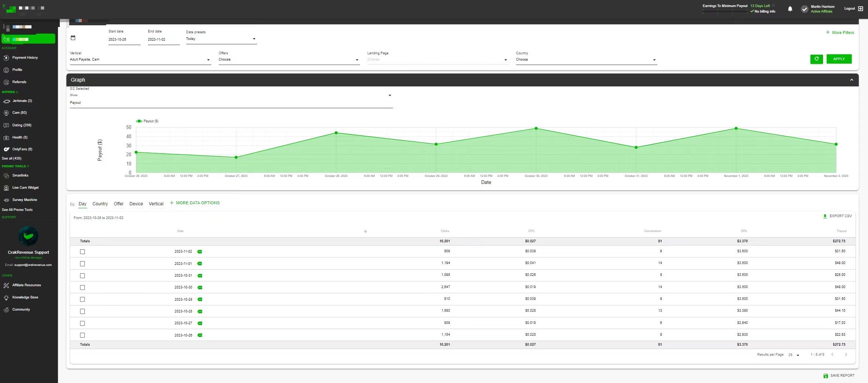868x383 pixels.
Task: Expand the Country filter dropdown
Action: (x=586, y=59)
